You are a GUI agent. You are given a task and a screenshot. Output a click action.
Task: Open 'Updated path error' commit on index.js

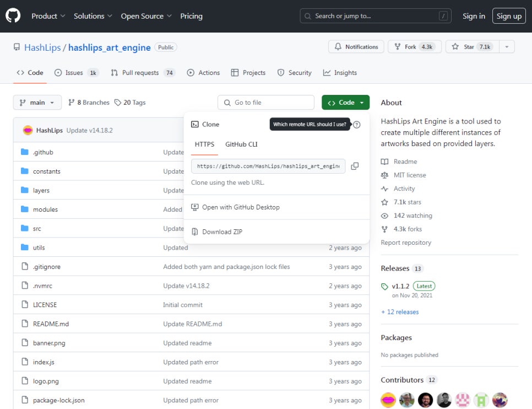[x=191, y=362]
